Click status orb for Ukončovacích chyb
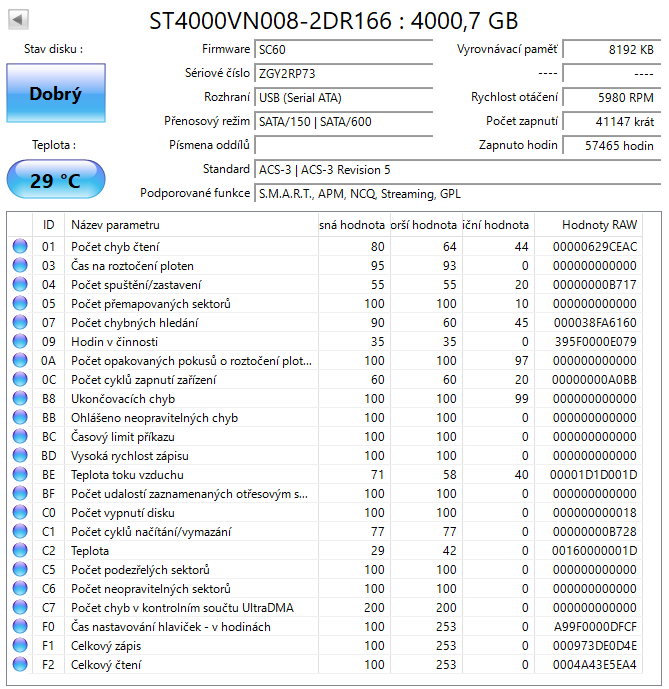Screen dimensions: 669x689 click(20, 398)
